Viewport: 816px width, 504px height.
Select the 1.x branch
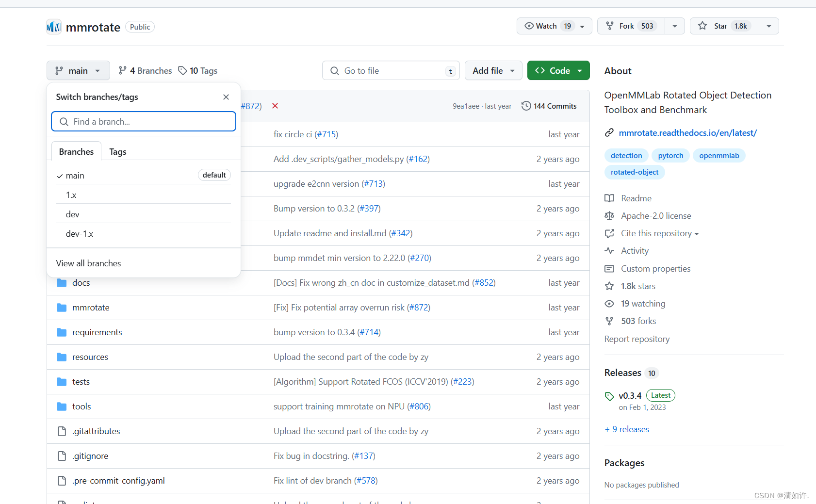click(144, 195)
